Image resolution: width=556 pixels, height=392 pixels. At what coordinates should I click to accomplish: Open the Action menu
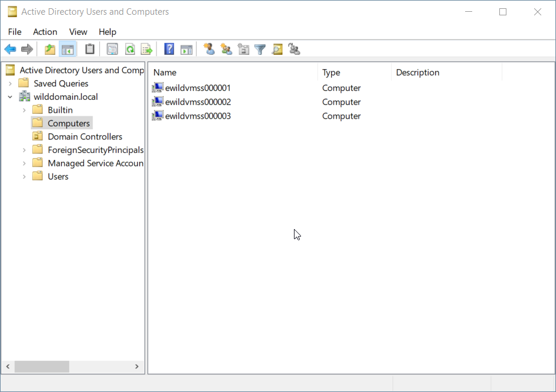[x=45, y=32]
